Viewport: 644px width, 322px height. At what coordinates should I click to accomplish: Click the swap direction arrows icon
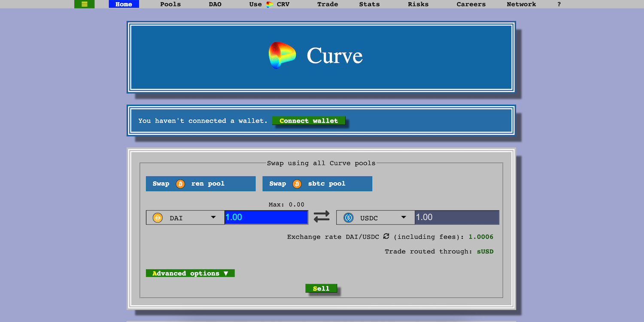322,217
